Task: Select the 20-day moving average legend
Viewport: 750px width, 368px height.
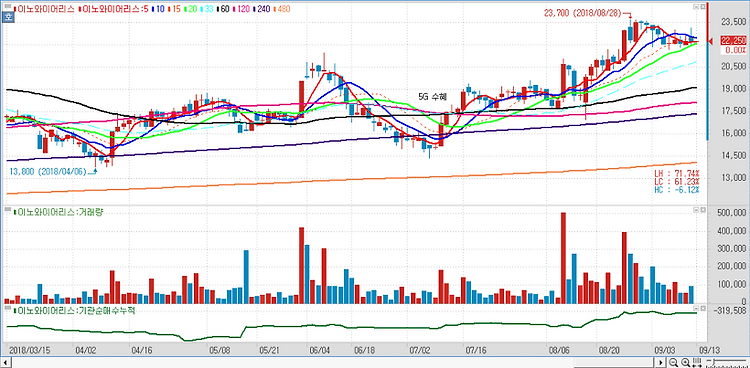Action: [x=190, y=9]
